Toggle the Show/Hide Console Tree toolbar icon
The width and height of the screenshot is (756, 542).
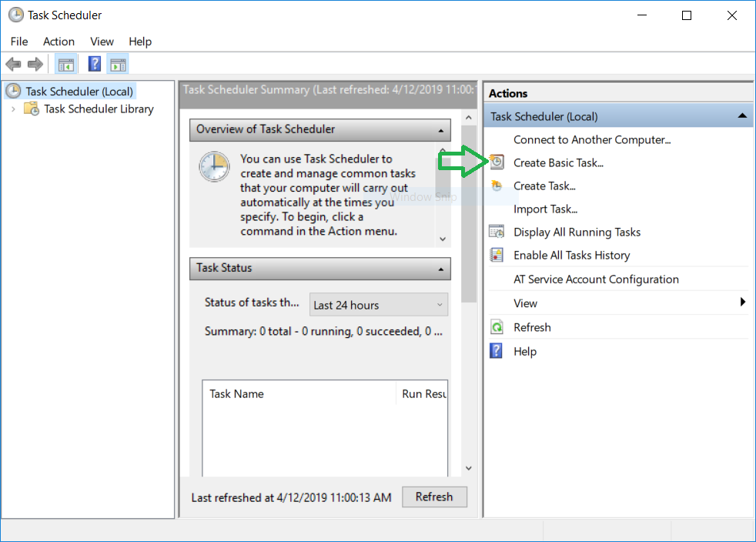66,65
